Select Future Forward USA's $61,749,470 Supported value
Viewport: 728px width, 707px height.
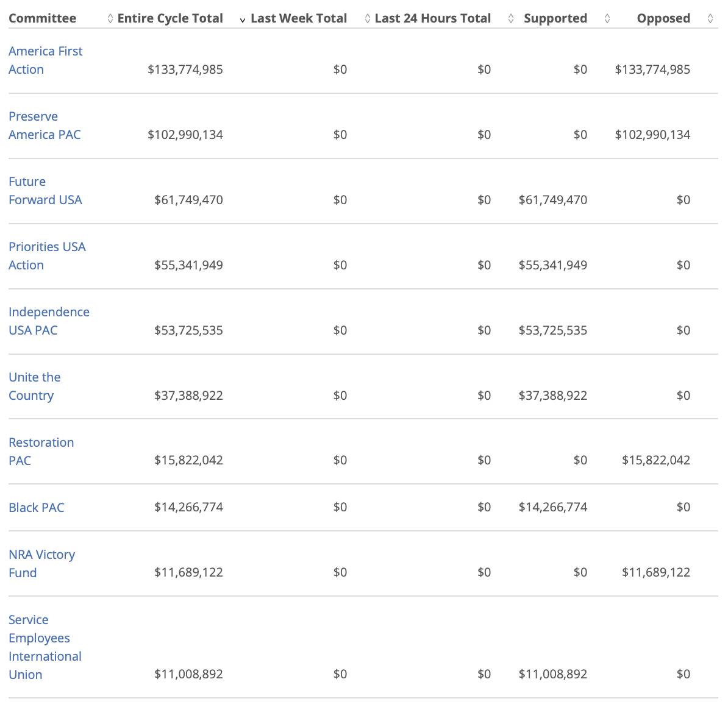[x=553, y=200]
